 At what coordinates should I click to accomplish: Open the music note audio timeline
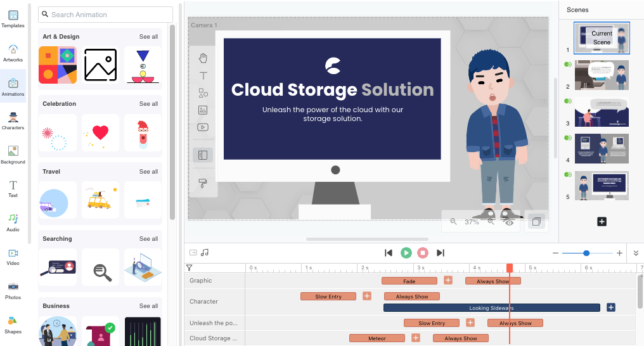(205, 252)
